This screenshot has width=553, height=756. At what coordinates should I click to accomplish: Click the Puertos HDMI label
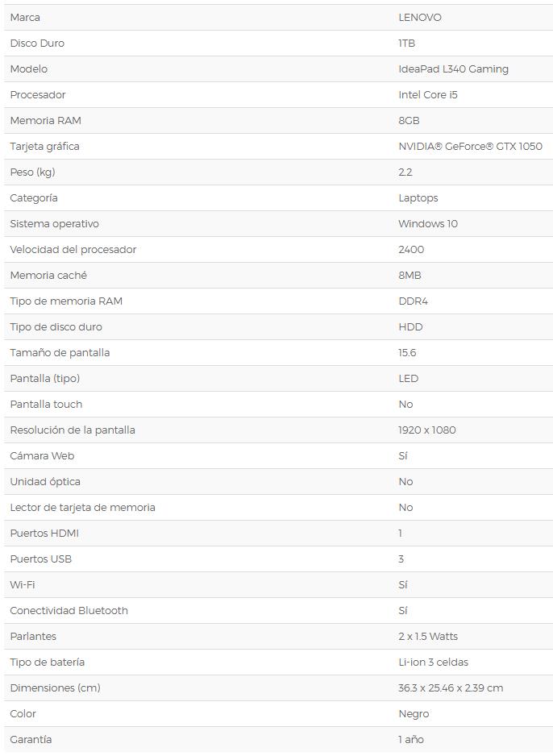(x=44, y=533)
